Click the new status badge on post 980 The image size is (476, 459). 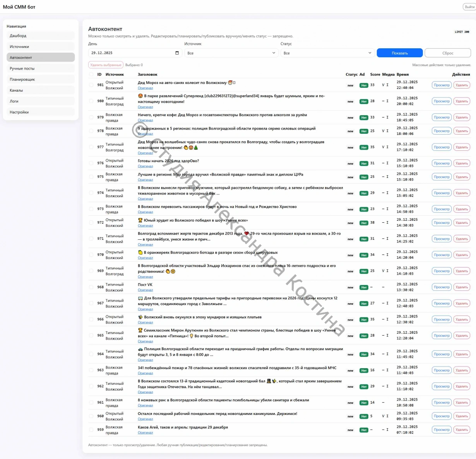pyautogui.click(x=350, y=102)
